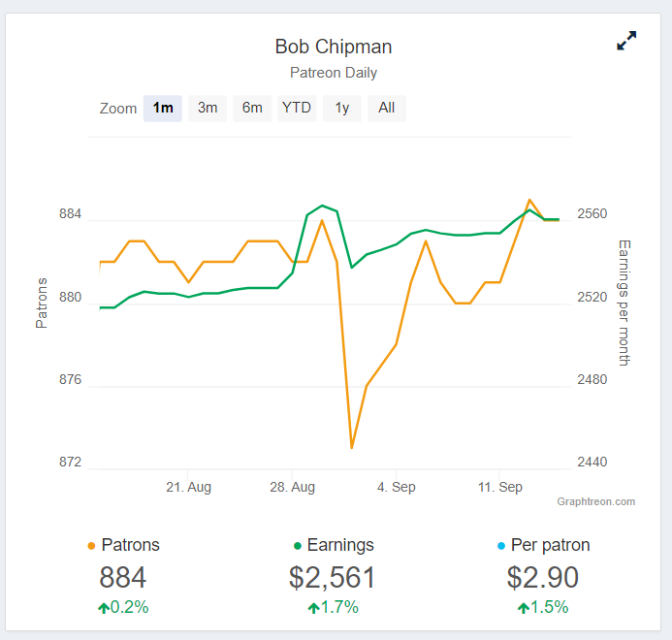The width and height of the screenshot is (672, 640).
Task: Click the orange Patrons legend dot
Action: pyautogui.click(x=91, y=546)
